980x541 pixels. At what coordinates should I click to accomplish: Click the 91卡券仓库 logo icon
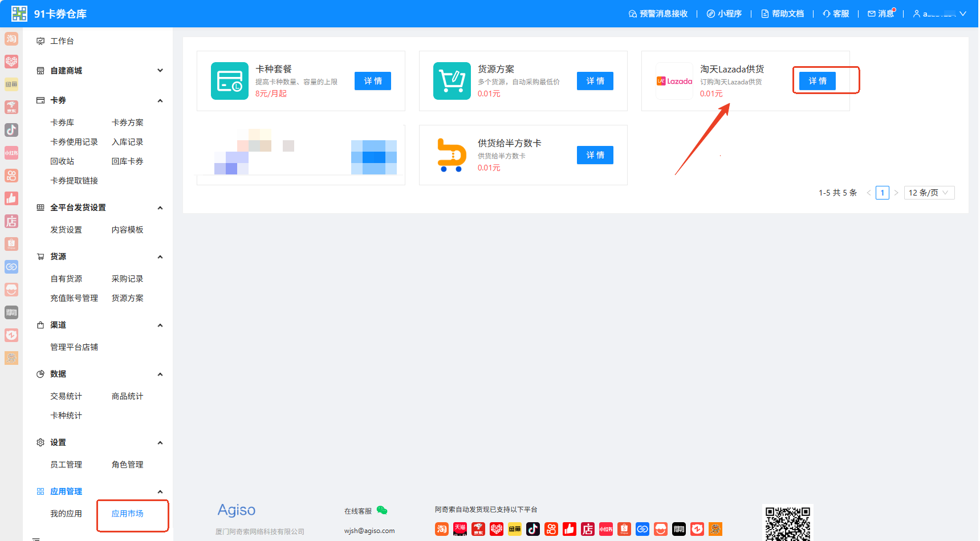19,14
